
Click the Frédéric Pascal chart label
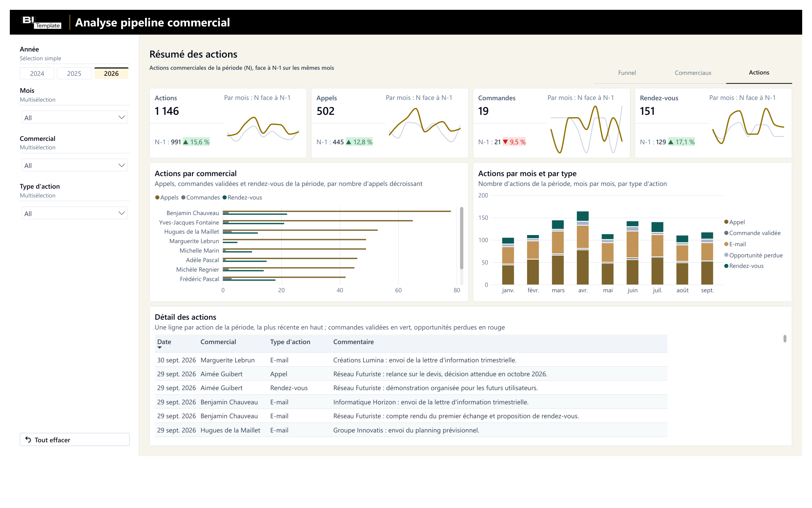(x=199, y=279)
